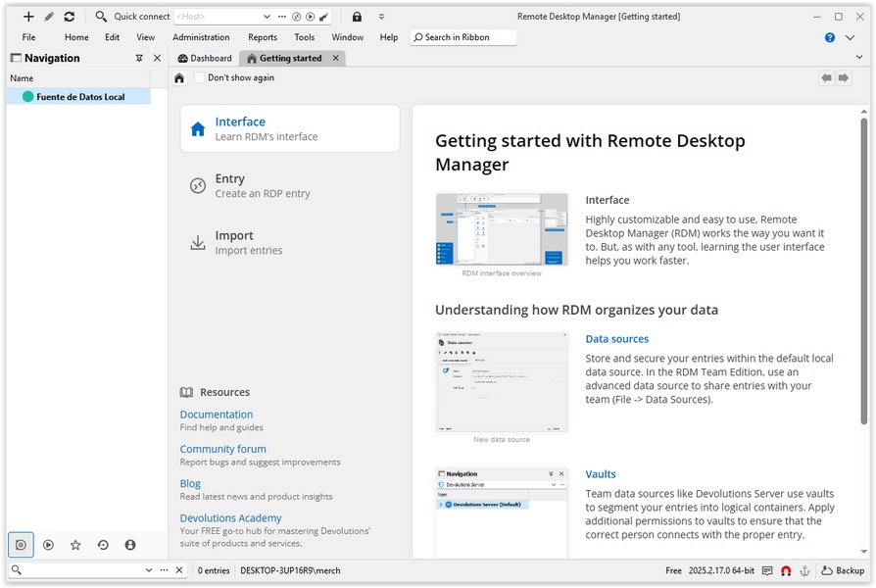Viewport: 876px width, 588px height.
Task: Open the Favorites star pane
Action: (75, 545)
